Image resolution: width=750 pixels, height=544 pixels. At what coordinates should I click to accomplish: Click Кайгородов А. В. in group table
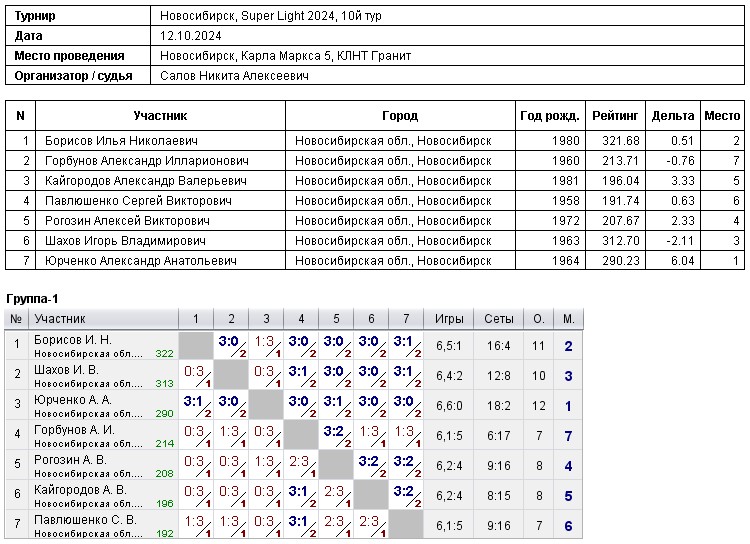click(80, 490)
